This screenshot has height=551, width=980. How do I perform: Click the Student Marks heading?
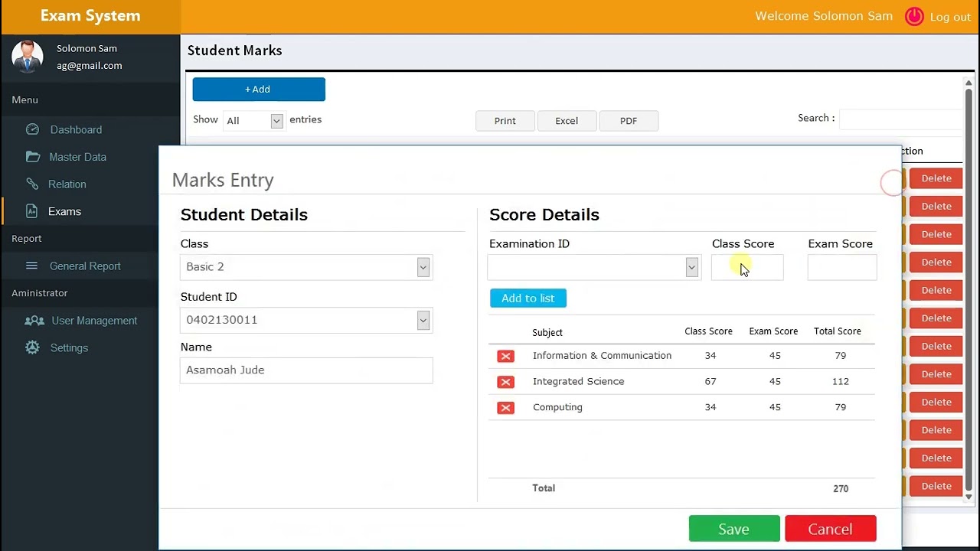pyautogui.click(x=235, y=51)
